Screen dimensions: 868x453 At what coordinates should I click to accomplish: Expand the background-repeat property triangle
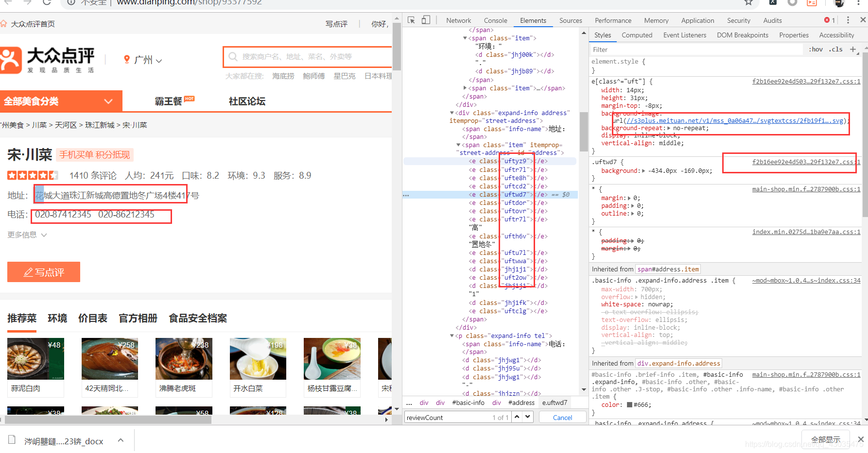pyautogui.click(x=669, y=128)
